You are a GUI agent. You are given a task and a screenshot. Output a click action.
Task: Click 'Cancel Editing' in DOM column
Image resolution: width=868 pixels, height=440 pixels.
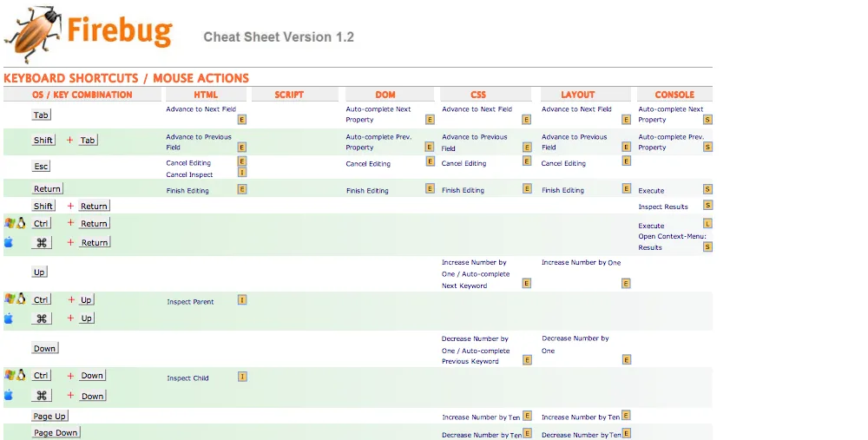click(368, 164)
